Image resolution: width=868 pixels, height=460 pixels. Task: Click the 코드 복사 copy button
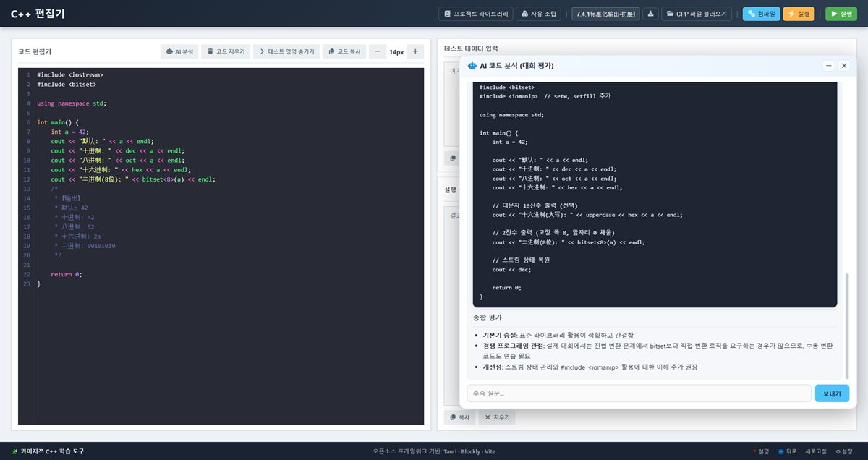pos(344,52)
